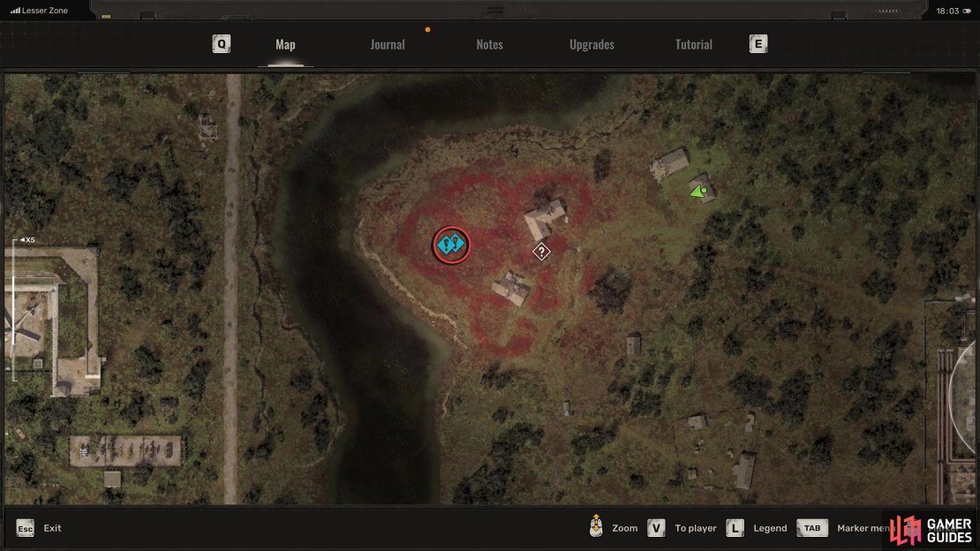Click the TAB key icon
This screenshot has height=551, width=980.
point(812,528)
